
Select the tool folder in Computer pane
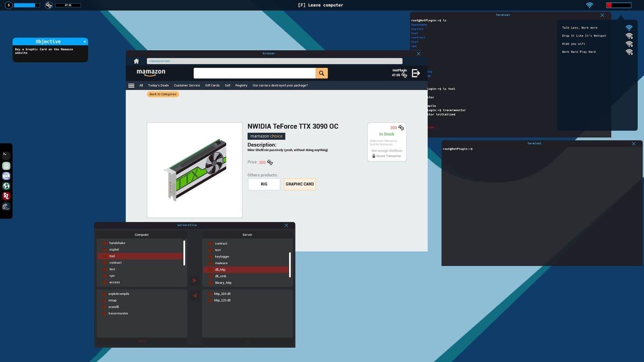point(140,256)
